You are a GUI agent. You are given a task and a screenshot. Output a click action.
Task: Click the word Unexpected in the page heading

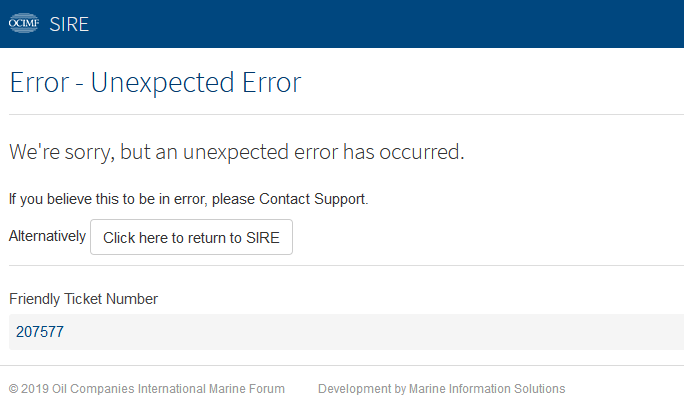coord(162,83)
